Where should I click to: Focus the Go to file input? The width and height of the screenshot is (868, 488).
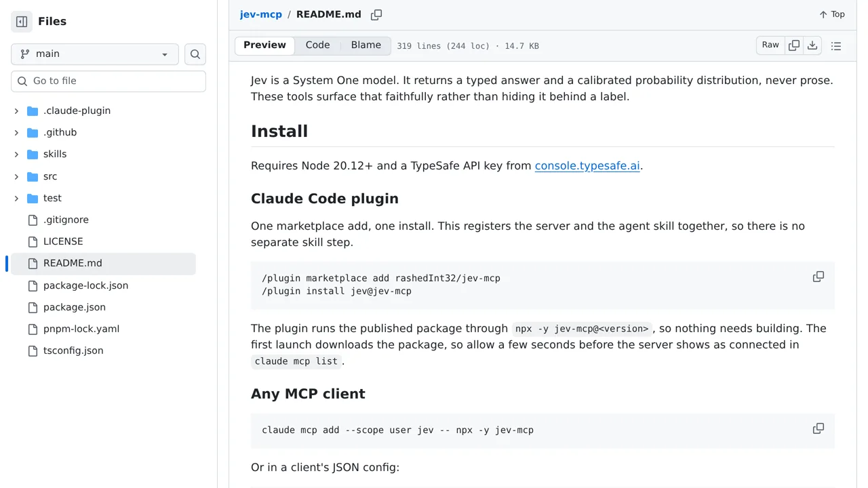coord(108,81)
